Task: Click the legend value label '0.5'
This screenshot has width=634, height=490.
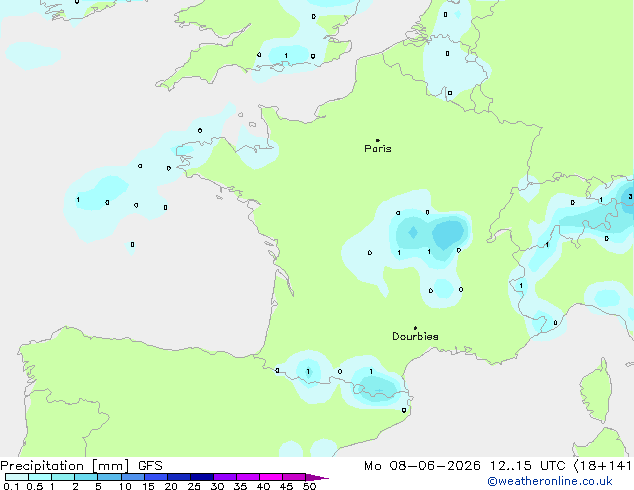Action: click(x=34, y=486)
